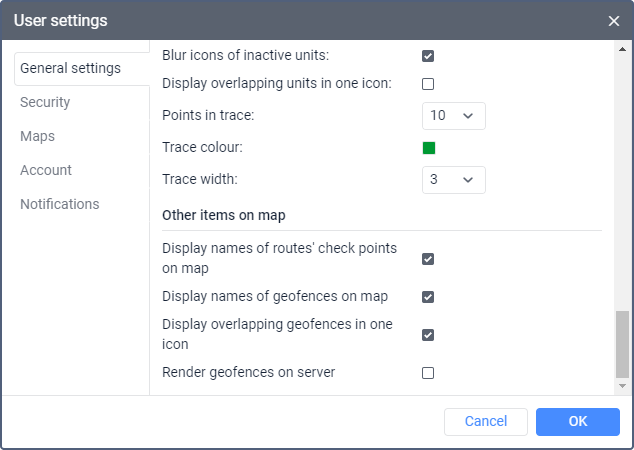The height and width of the screenshot is (450, 634).
Task: Disable Display overlapping geofences in one icon
Action: coord(428,335)
